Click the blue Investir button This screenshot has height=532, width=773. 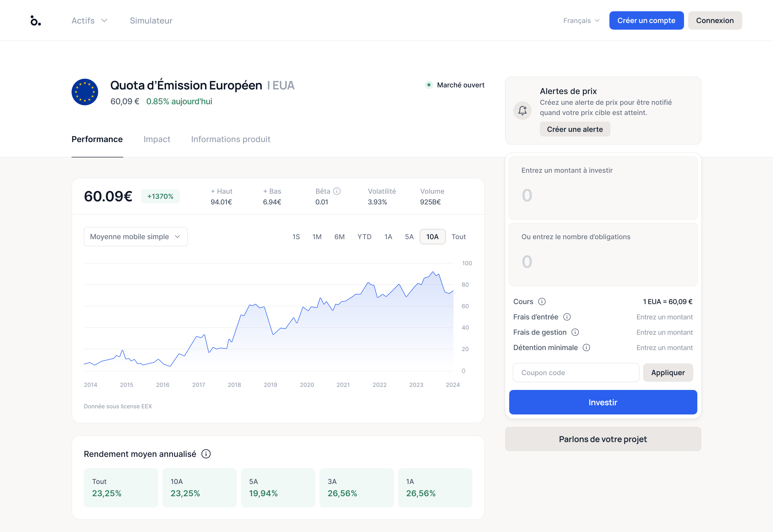pyautogui.click(x=603, y=402)
